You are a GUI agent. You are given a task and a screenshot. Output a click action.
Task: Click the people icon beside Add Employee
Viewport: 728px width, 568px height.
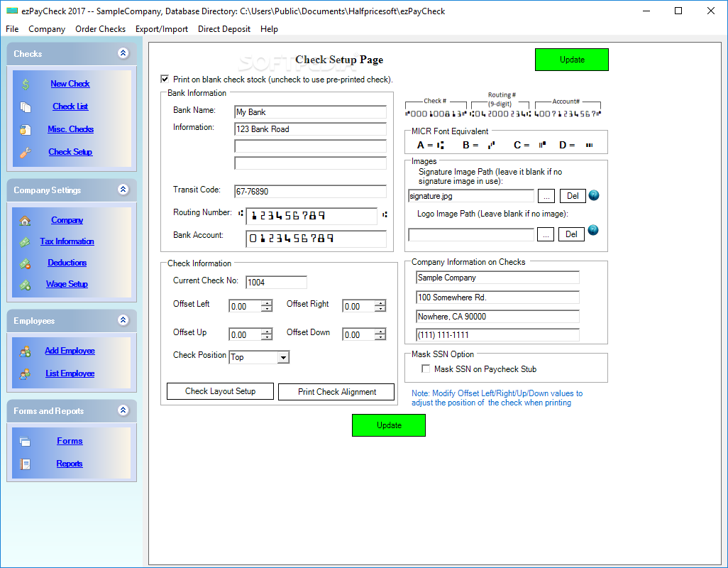[26, 351]
